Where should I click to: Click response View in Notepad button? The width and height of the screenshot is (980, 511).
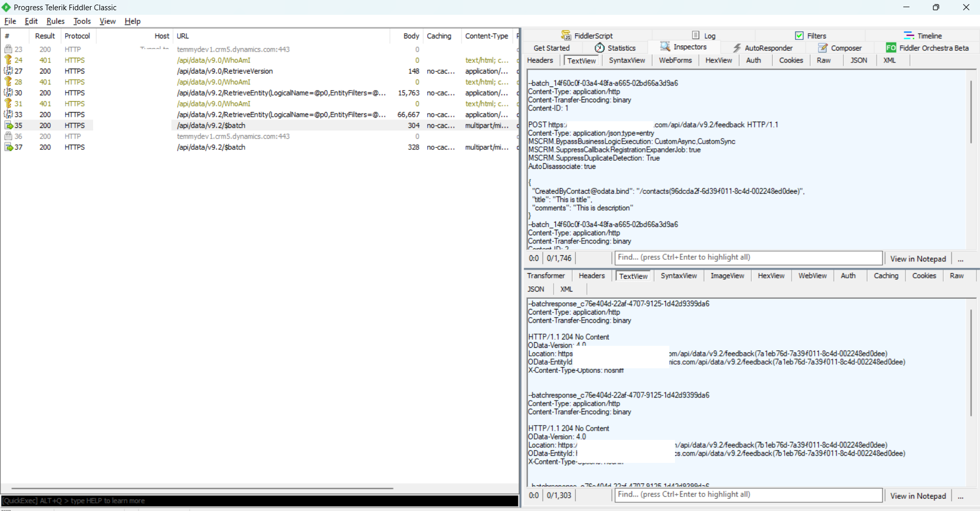(918, 496)
